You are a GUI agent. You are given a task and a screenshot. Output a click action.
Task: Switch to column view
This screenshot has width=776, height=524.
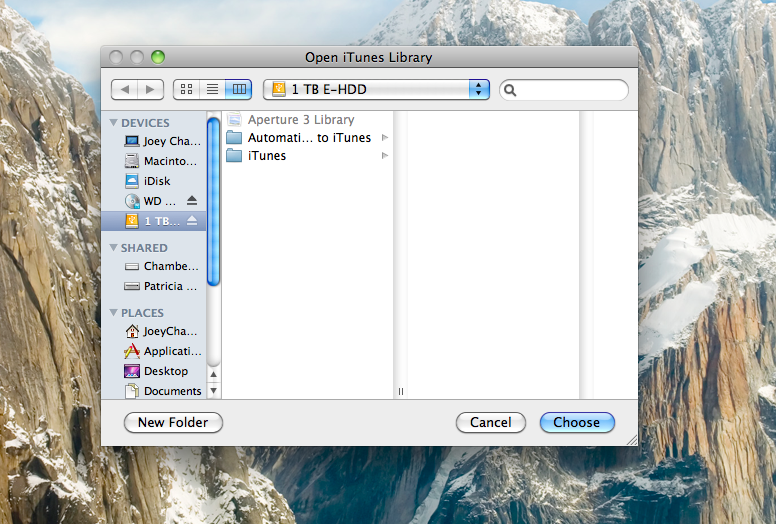click(239, 90)
